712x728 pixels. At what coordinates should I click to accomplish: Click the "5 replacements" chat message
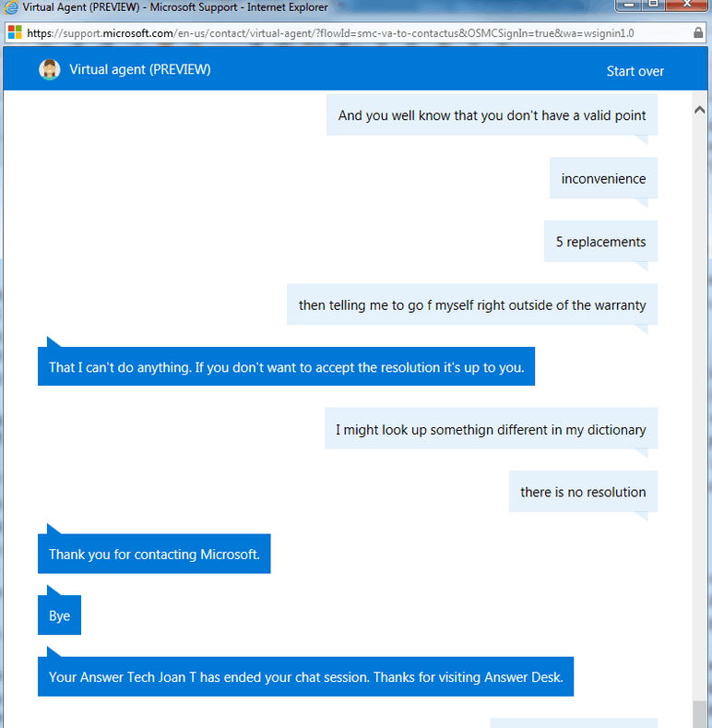pyautogui.click(x=600, y=242)
